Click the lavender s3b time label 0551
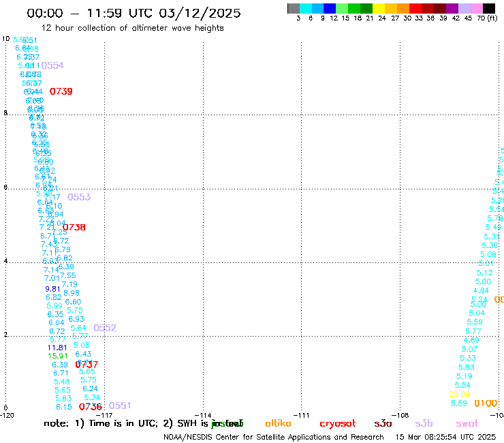The image size is (504, 443). [120, 406]
